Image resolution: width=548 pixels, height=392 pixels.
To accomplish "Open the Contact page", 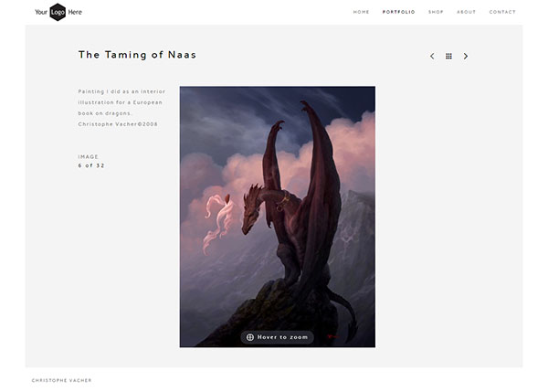I will tap(502, 12).
